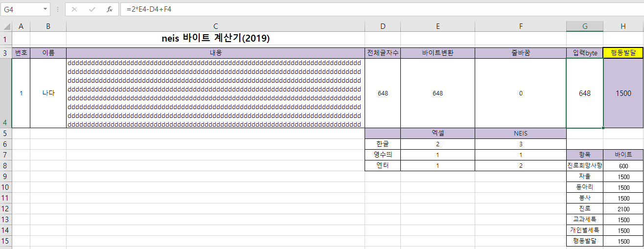
Task: Click the '입력byte' header cell
Action: (x=585, y=53)
